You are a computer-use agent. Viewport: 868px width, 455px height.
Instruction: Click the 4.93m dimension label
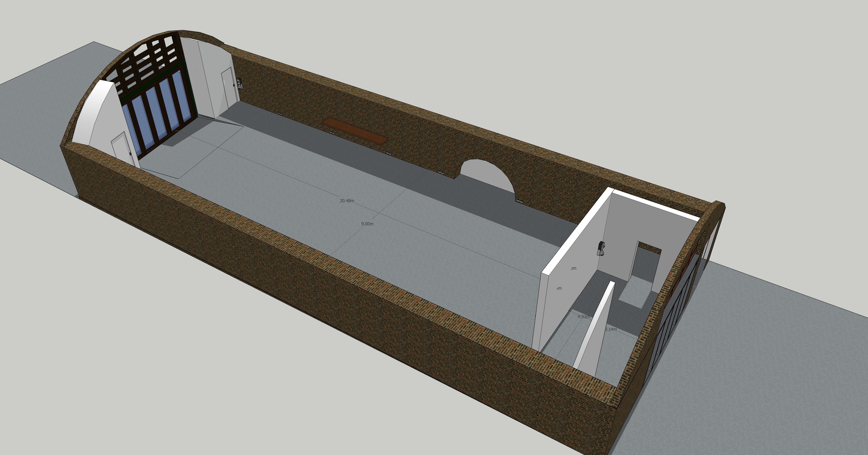coord(584,317)
